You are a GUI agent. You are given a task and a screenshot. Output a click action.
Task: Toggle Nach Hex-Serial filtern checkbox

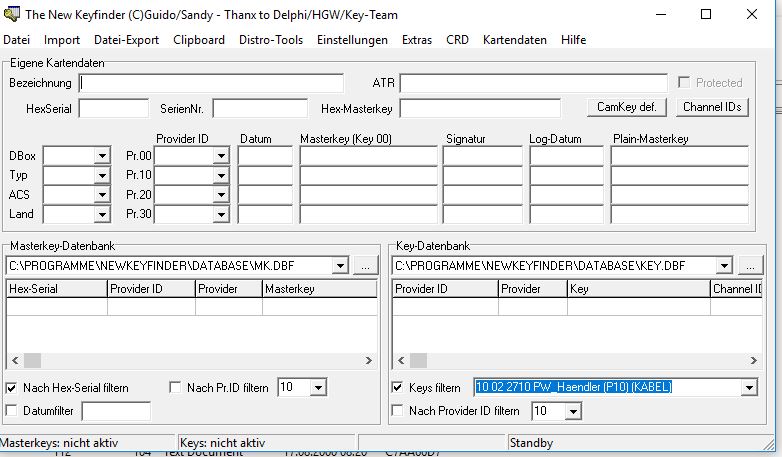tap(12, 387)
